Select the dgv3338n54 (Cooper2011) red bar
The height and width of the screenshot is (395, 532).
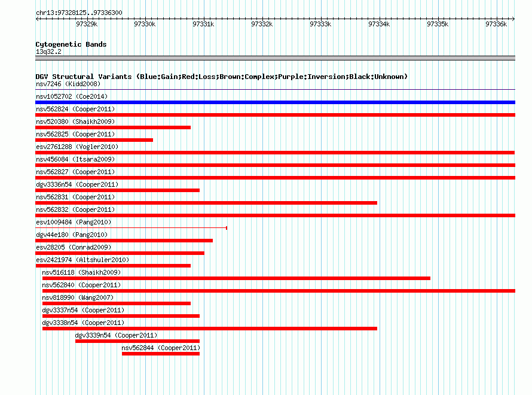tap(210, 329)
